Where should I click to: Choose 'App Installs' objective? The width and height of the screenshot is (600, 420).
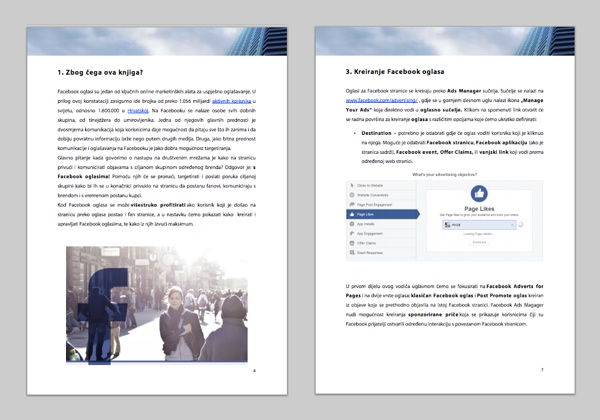(381, 224)
